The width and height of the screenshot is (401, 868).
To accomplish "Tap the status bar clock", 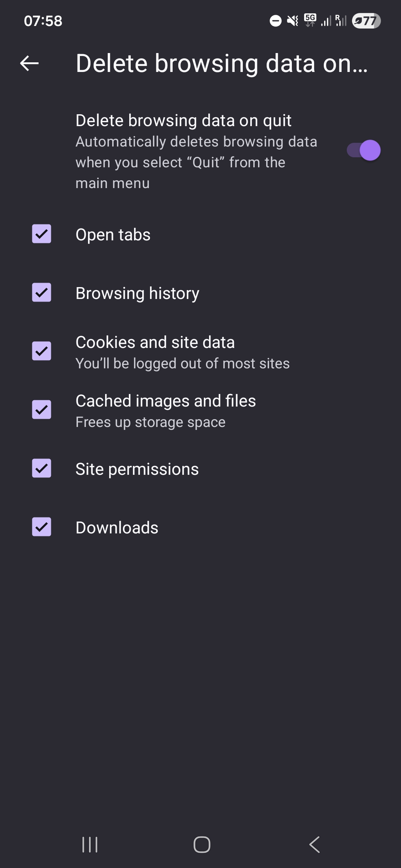I will tap(43, 21).
